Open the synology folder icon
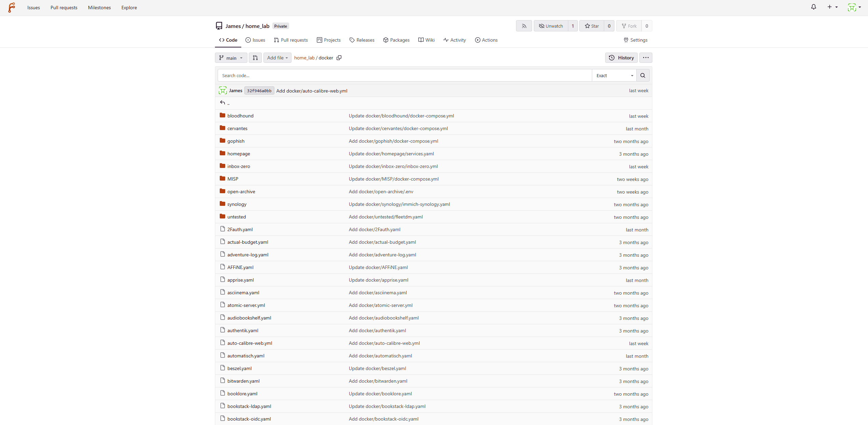 [222, 204]
